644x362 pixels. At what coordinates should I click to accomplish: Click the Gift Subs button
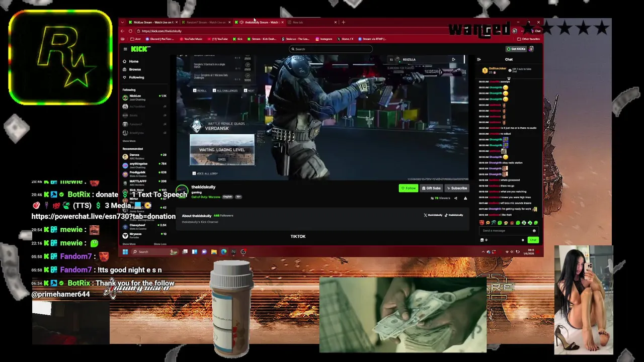[x=431, y=188]
